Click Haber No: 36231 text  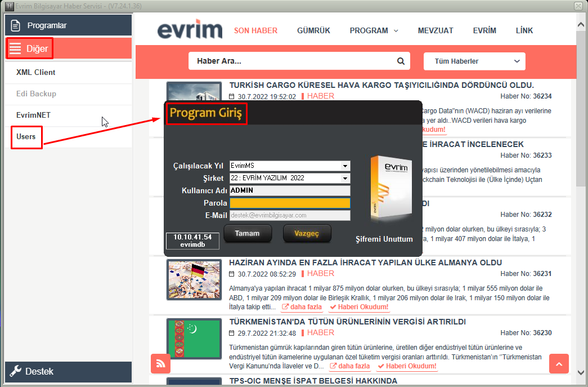pyautogui.click(x=526, y=274)
